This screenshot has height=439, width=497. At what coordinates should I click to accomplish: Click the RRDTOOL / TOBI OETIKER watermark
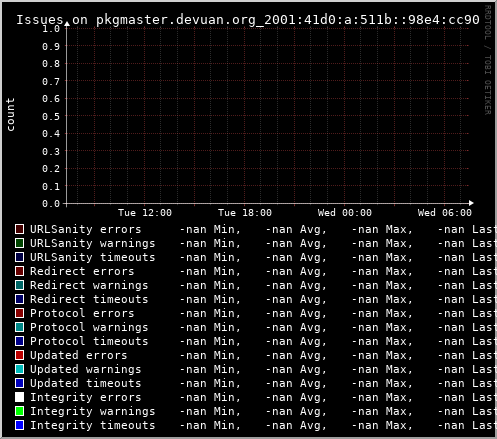point(487,60)
